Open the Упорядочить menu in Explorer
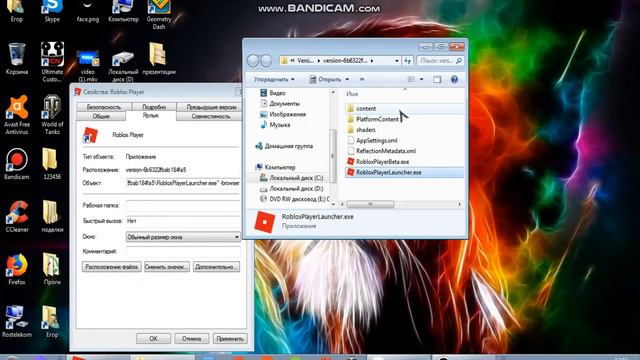This screenshot has width=640, height=360. click(x=274, y=80)
